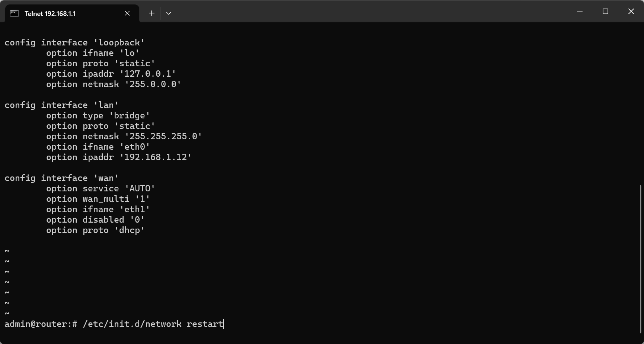Click the netmask '255.255.255.0' line
Screen dimensions: 644x344
click(124, 137)
